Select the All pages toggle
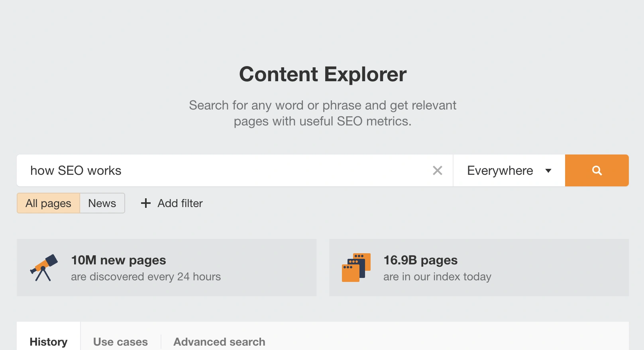Viewport: 644px width, 350px height. tap(48, 203)
